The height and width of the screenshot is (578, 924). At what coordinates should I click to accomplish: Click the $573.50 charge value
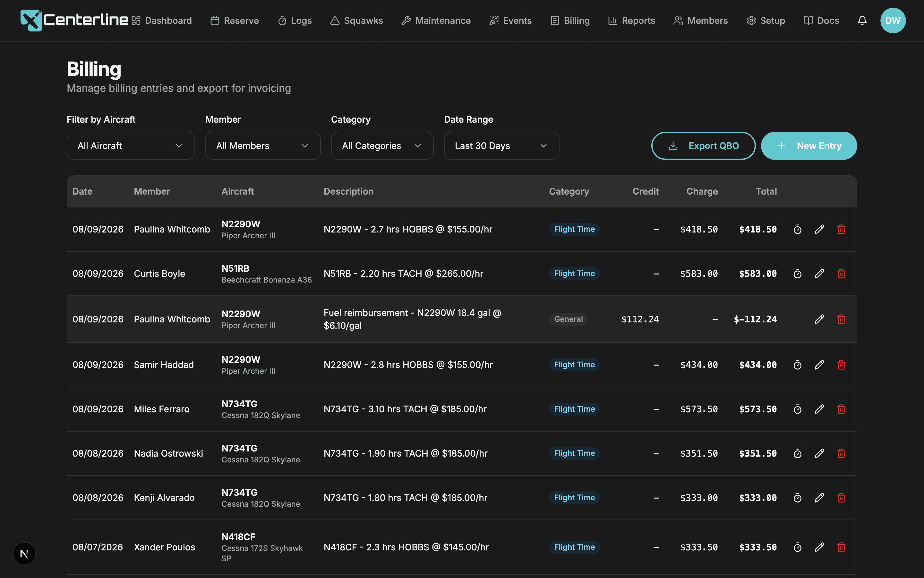point(699,409)
